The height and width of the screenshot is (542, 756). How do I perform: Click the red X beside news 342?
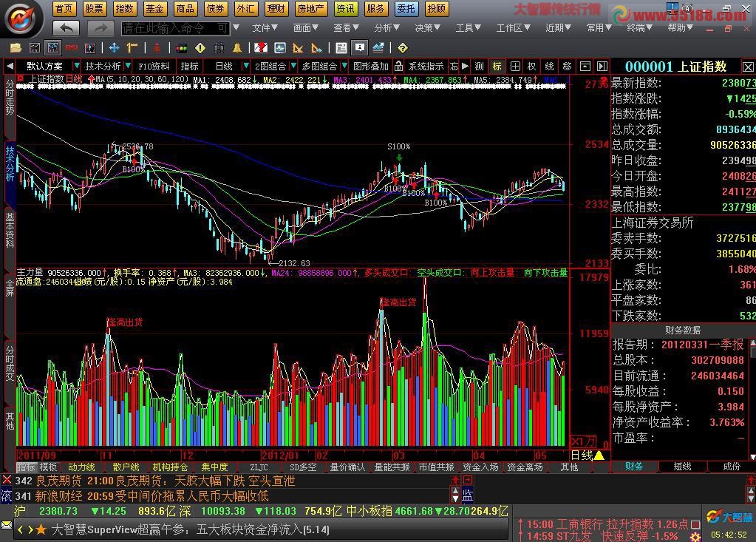click(6, 480)
